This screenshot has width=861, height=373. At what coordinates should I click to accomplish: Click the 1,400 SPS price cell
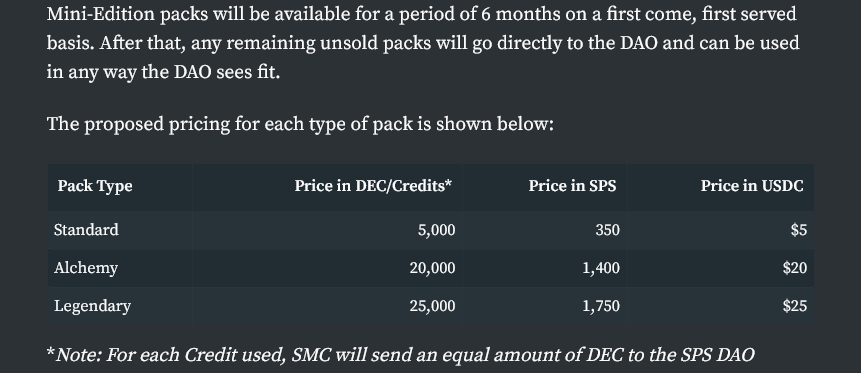[601, 268]
